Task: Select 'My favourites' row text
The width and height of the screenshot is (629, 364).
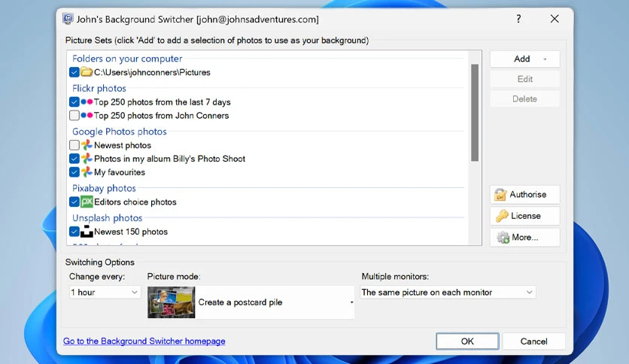Action: (x=120, y=172)
